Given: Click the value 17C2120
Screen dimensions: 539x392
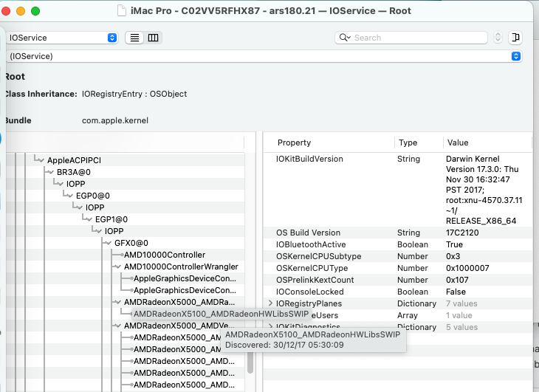Looking at the screenshot, I should point(462,233).
